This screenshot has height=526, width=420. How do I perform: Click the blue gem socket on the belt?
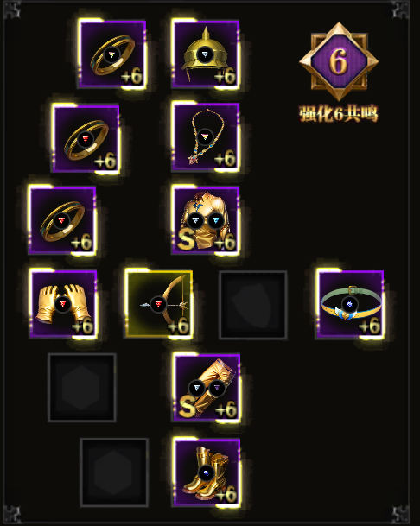(349, 305)
